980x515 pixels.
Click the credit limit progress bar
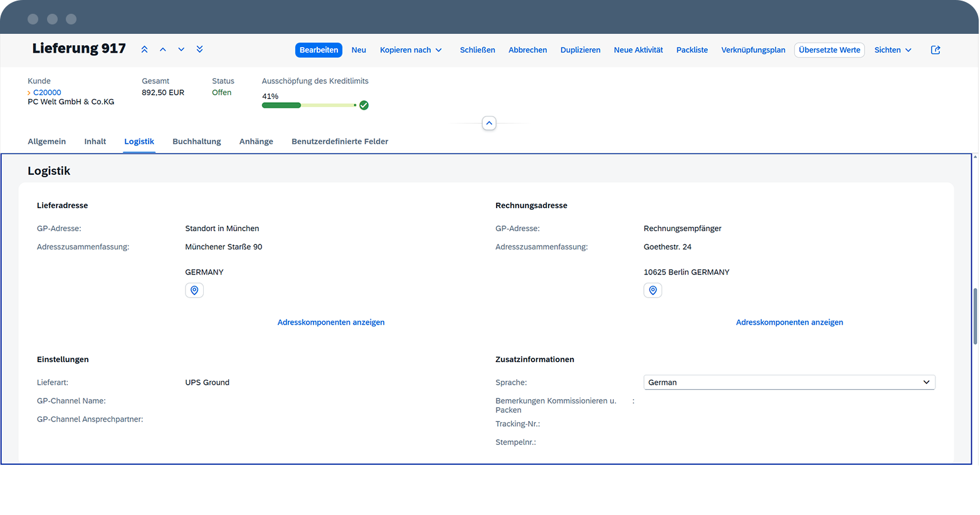(308, 105)
